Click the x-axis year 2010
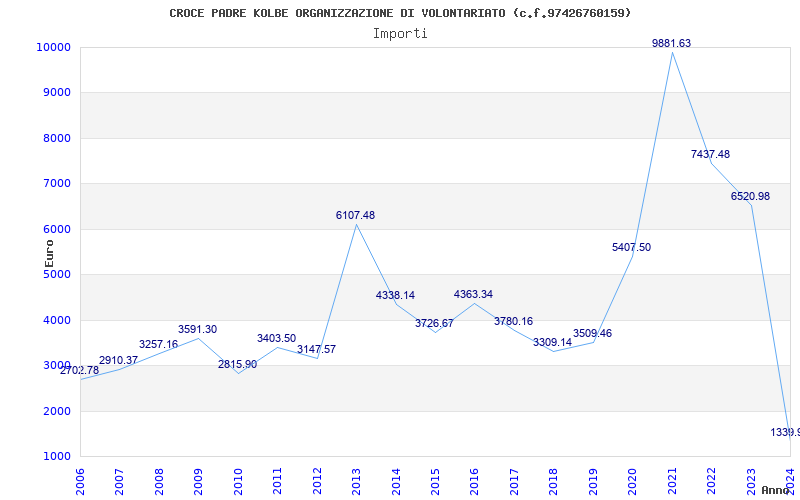The height and width of the screenshot is (500, 800). click(238, 482)
